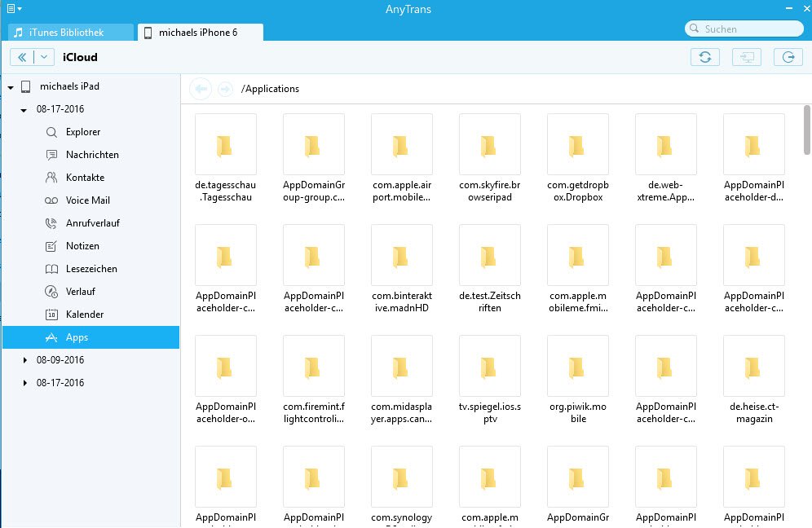
Task: Select the AppDomainPlaceholder-d... folder
Action: click(x=754, y=158)
